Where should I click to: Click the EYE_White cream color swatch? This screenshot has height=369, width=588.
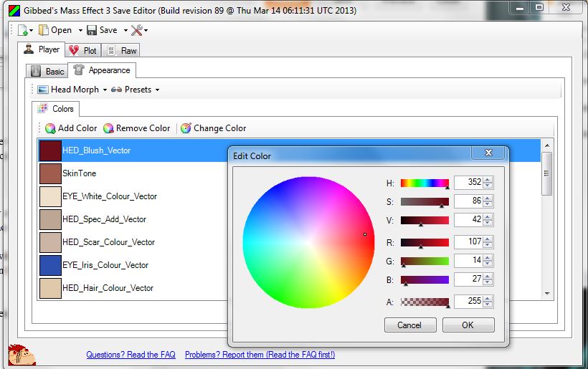[50, 196]
